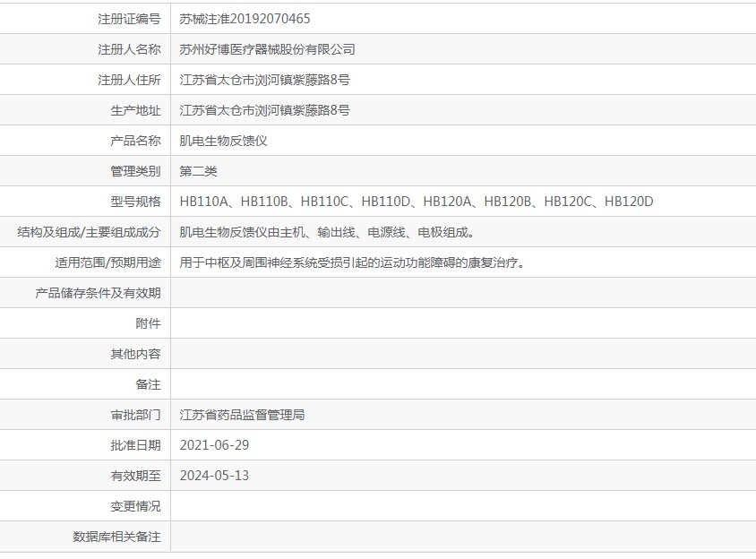This screenshot has width=756, height=559.
Task: Click the address value in the 生产地址 row
Action: click(265, 110)
